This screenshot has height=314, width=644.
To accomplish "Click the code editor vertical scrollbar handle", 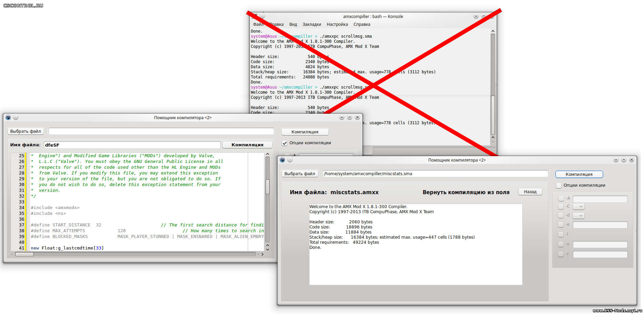I will pyautogui.click(x=267, y=187).
